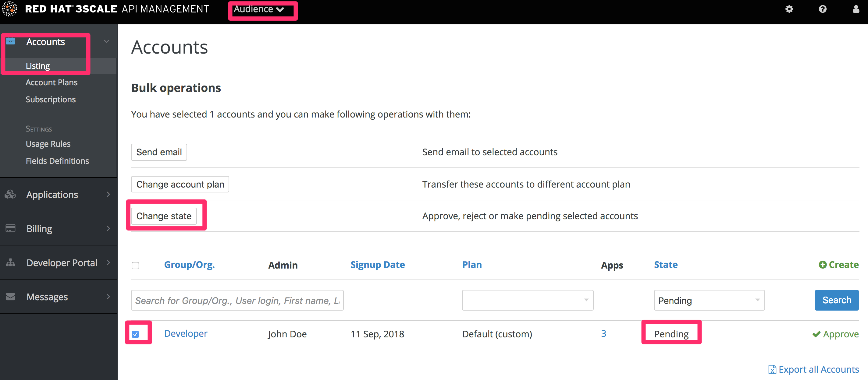Open the help question mark icon
The height and width of the screenshot is (380, 868).
[x=823, y=9]
